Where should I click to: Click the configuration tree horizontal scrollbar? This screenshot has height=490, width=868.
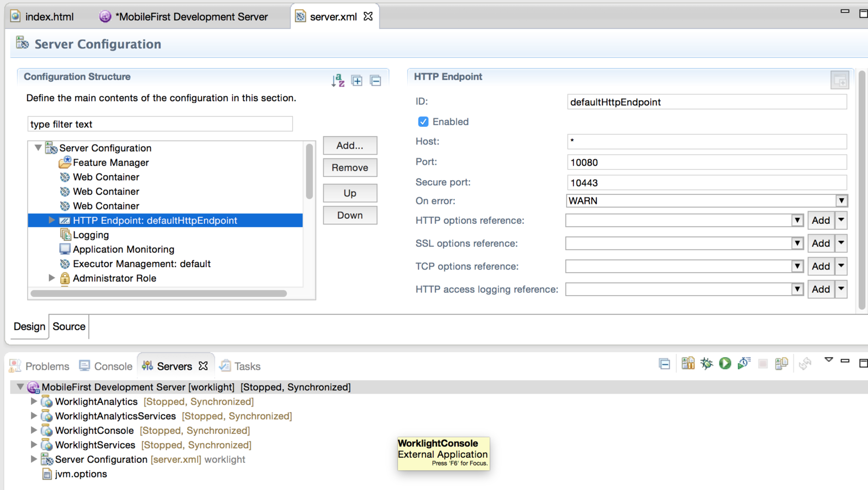point(158,293)
